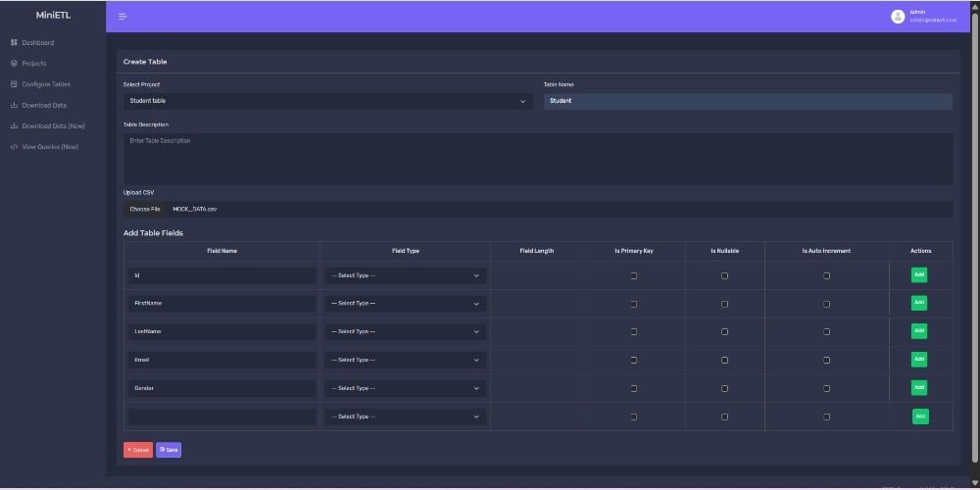Click the Dashboard grid icon in sidebar

point(14,43)
